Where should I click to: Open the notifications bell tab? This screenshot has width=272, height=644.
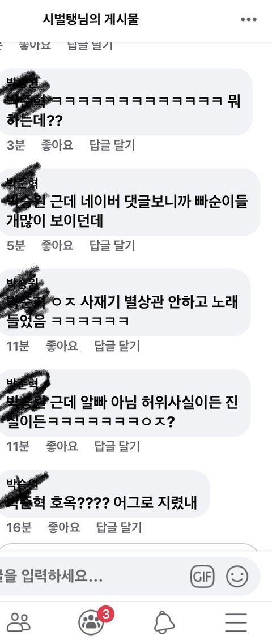click(164, 622)
